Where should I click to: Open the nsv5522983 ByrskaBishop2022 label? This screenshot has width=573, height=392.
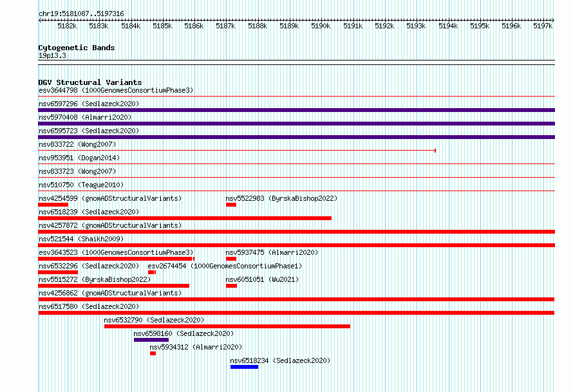[x=281, y=198]
